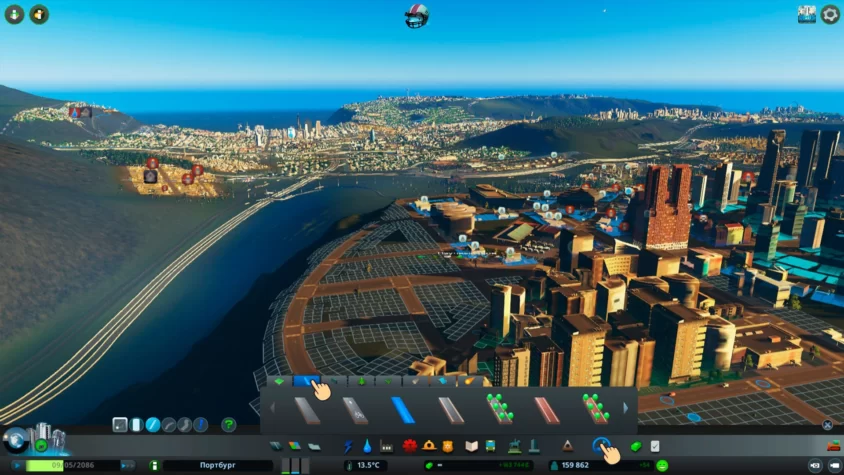Viewport: 844px width, 475px height.
Task: Select the bicycle path item
Action: 356,410
